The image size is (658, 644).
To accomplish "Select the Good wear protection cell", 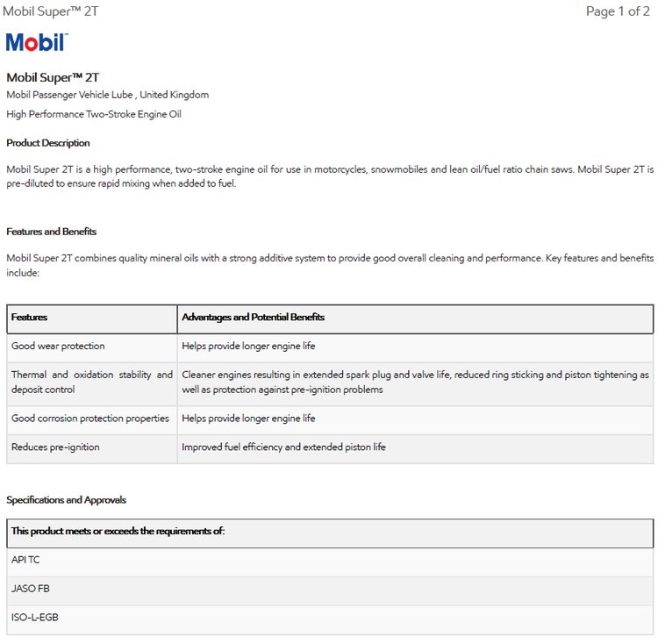I will click(x=92, y=346).
